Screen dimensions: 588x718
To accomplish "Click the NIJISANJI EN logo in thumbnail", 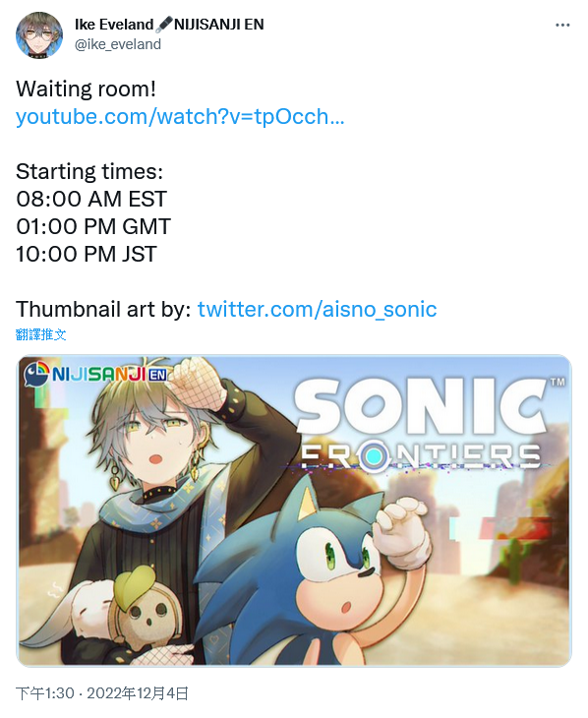I will click(95, 374).
